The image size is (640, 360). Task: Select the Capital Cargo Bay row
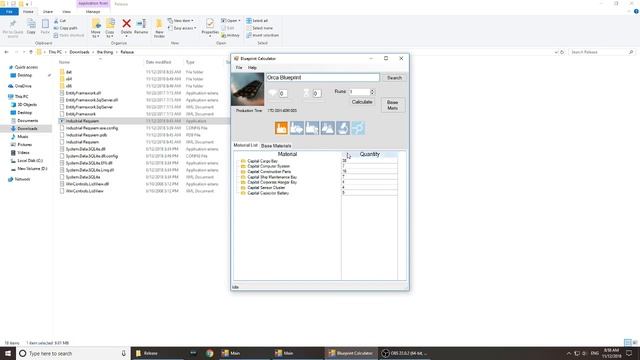coord(262,161)
